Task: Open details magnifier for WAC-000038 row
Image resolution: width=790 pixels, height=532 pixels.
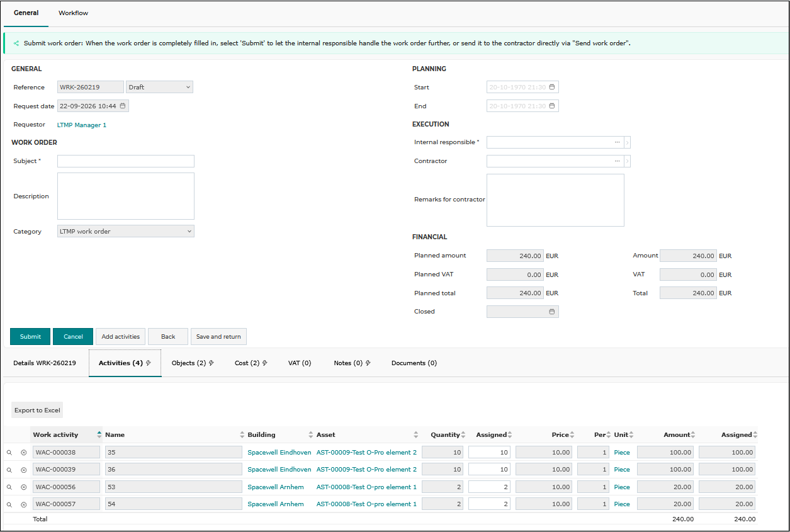Action: (x=9, y=452)
